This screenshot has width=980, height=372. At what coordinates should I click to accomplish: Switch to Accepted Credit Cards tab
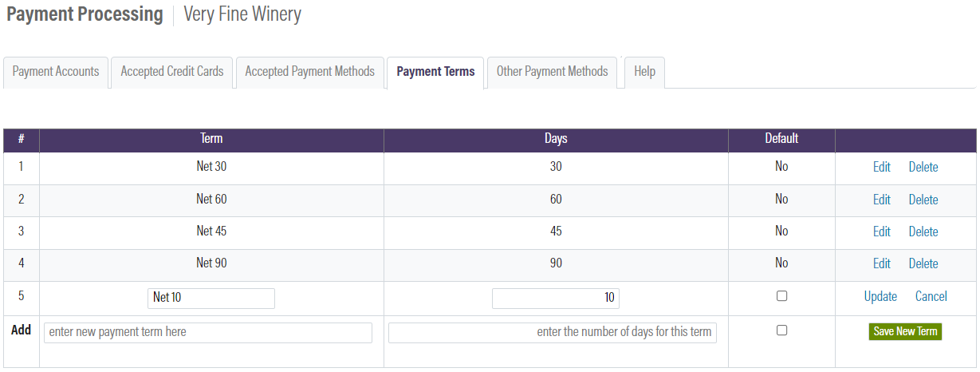(x=172, y=72)
